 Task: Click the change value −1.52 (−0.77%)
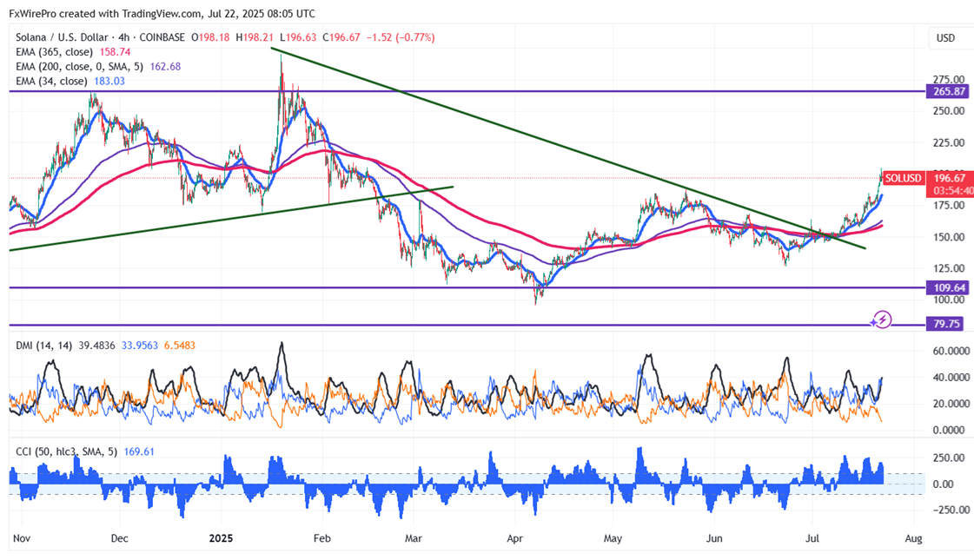(401, 37)
